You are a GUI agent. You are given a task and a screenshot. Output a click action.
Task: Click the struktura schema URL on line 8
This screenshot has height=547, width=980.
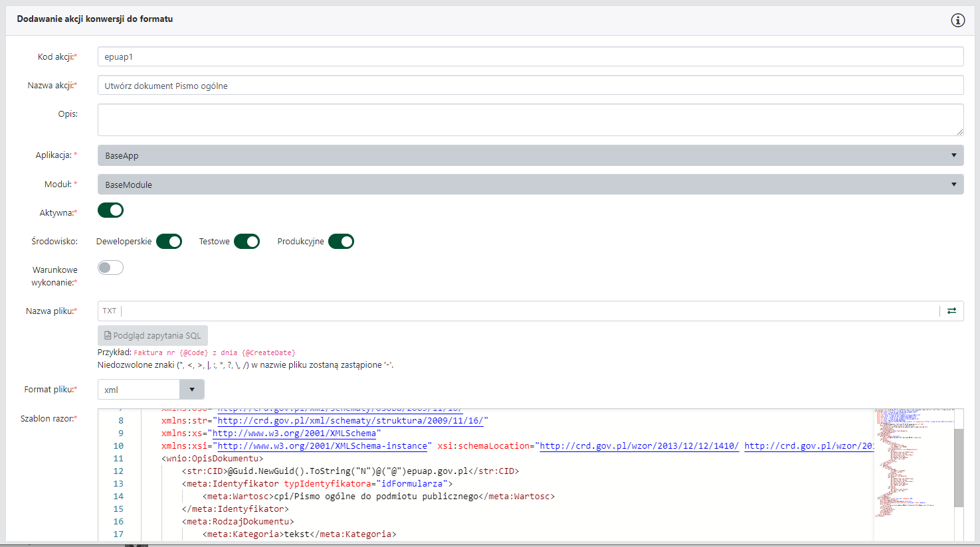click(352, 421)
